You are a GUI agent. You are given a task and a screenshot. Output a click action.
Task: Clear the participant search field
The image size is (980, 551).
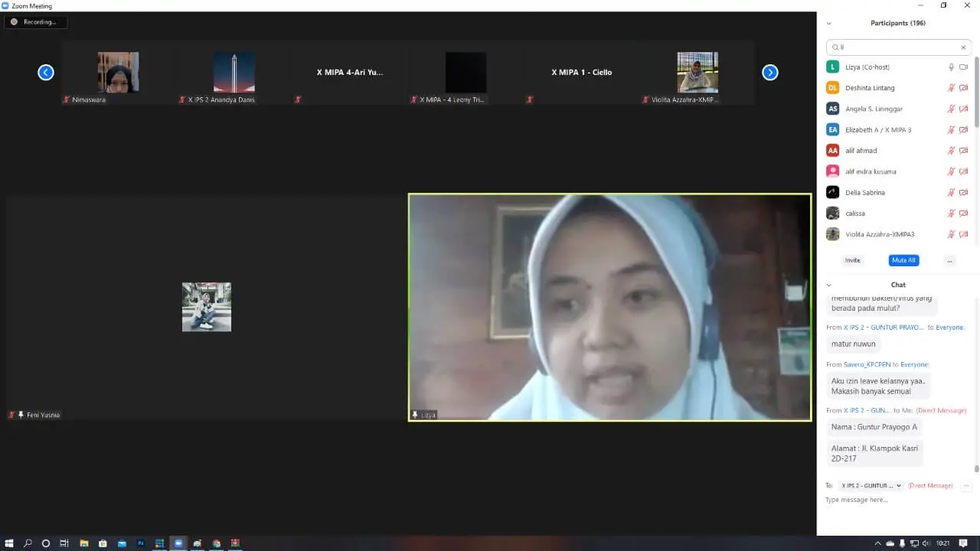[963, 47]
